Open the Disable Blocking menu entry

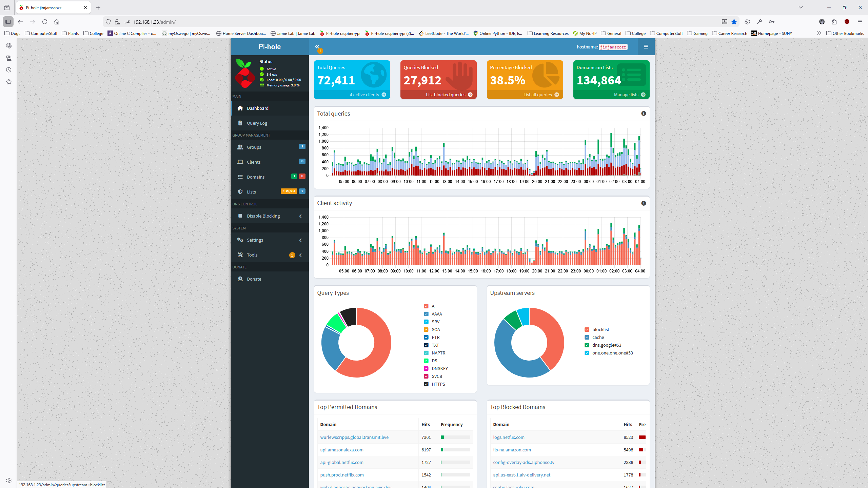[x=263, y=216]
